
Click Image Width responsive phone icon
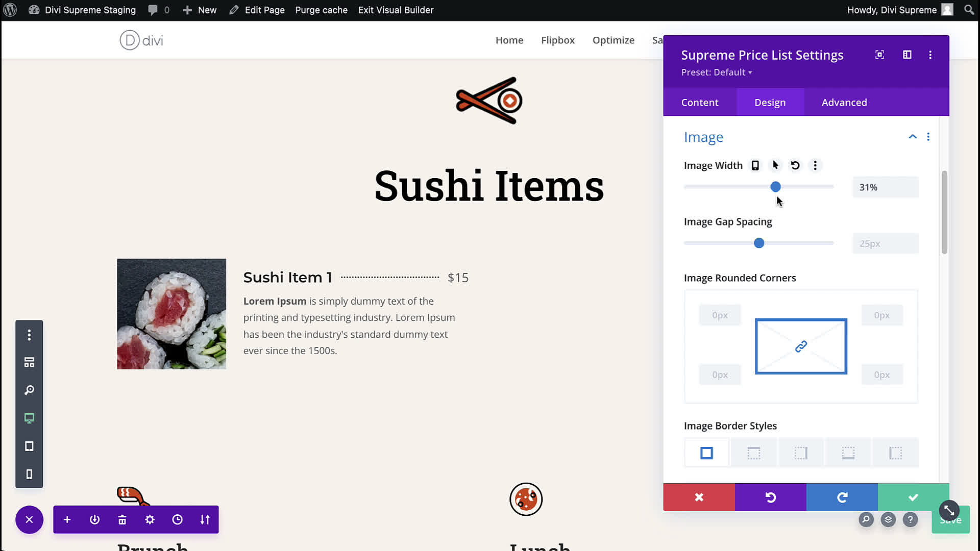click(755, 165)
